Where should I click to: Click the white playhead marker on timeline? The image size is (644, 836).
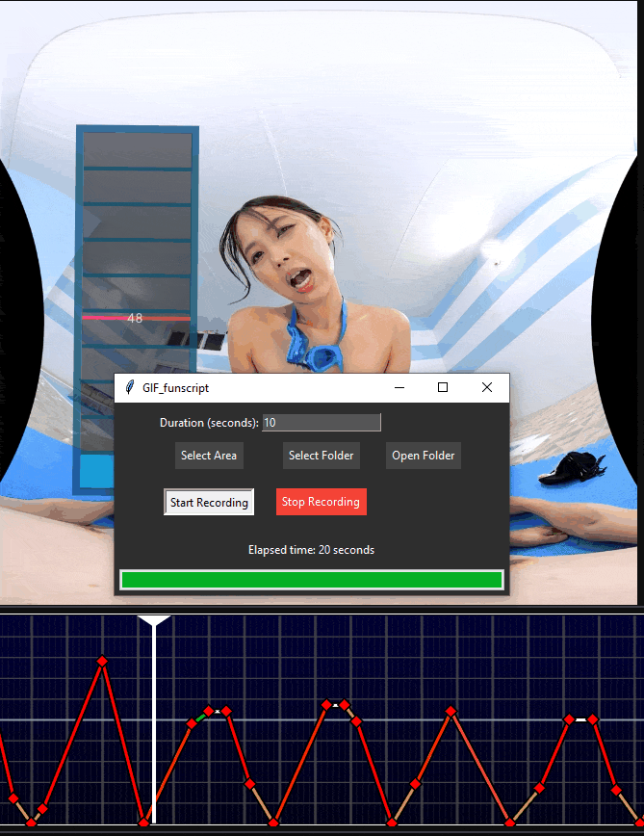pyautogui.click(x=154, y=621)
